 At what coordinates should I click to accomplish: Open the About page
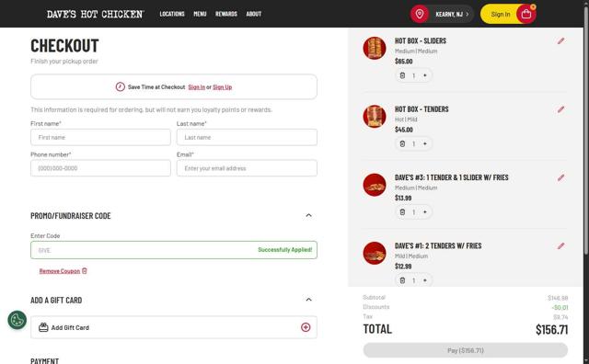(x=254, y=14)
